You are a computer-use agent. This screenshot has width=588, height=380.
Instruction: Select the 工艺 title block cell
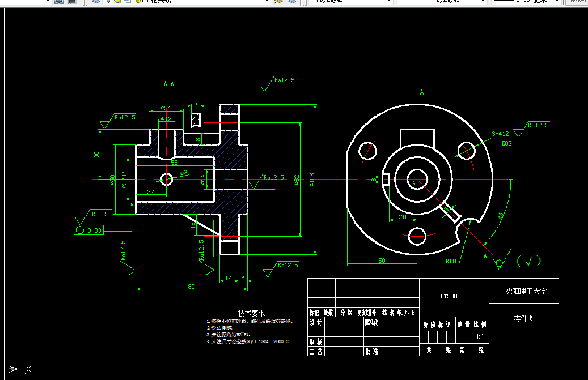[315, 352]
